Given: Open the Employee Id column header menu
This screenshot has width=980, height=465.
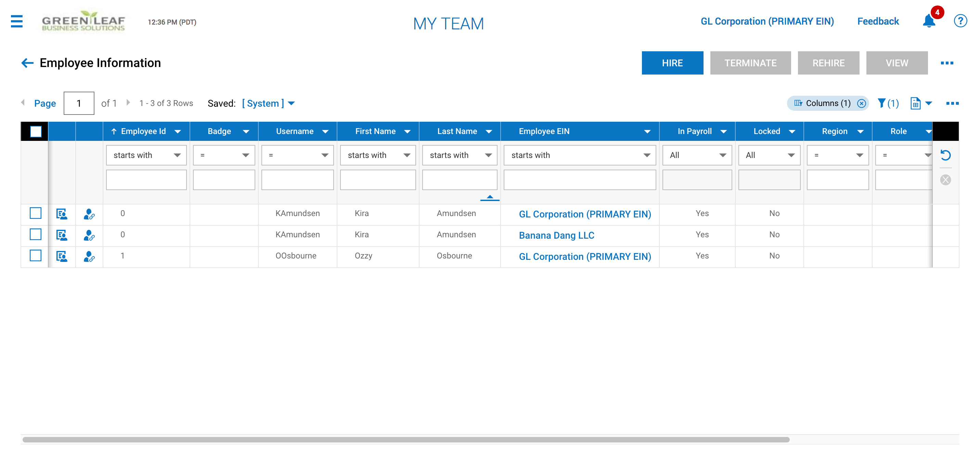Looking at the screenshot, I should [x=178, y=132].
